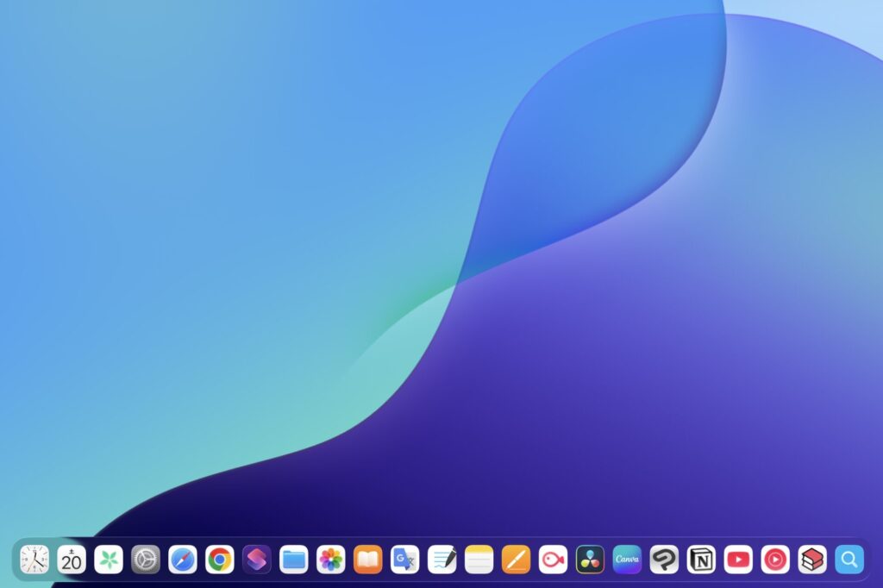The width and height of the screenshot is (883, 588).
Task: Open the Canva app
Action: 627,560
